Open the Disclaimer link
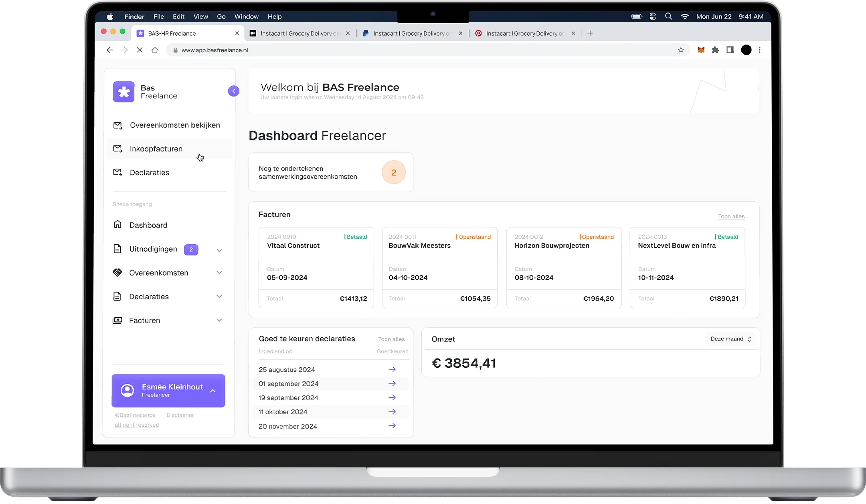This screenshot has height=504, width=866. click(180, 415)
